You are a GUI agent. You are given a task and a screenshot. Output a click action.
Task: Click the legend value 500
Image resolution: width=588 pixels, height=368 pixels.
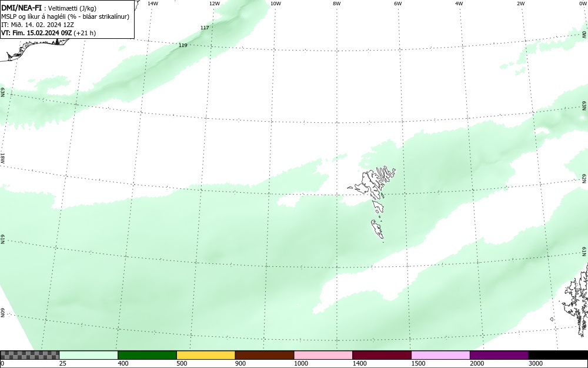[182, 363]
